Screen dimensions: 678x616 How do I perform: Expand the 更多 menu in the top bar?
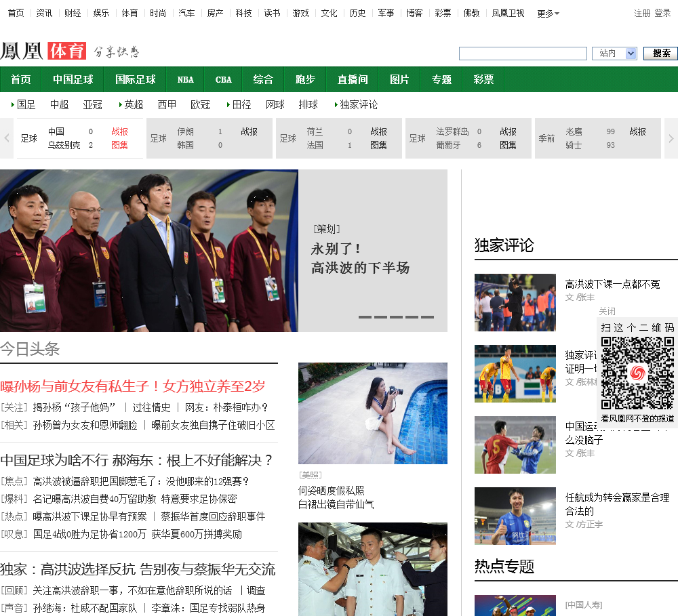548,14
